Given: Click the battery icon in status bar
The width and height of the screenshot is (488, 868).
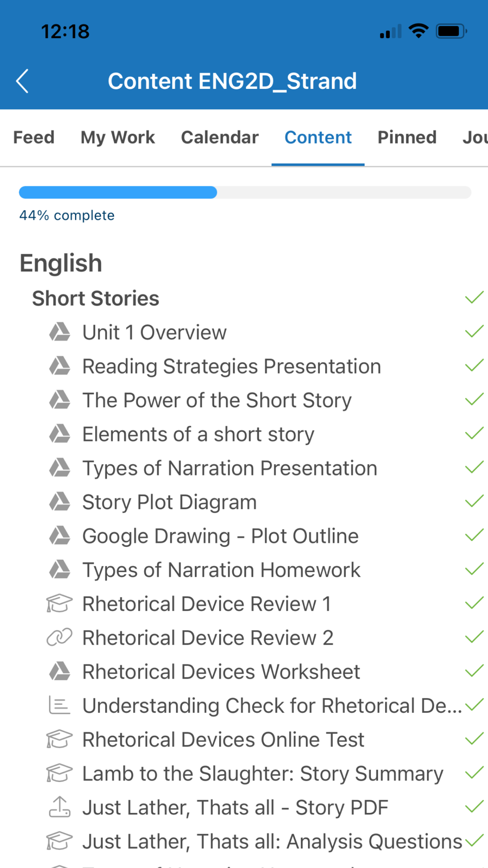Looking at the screenshot, I should point(451,32).
